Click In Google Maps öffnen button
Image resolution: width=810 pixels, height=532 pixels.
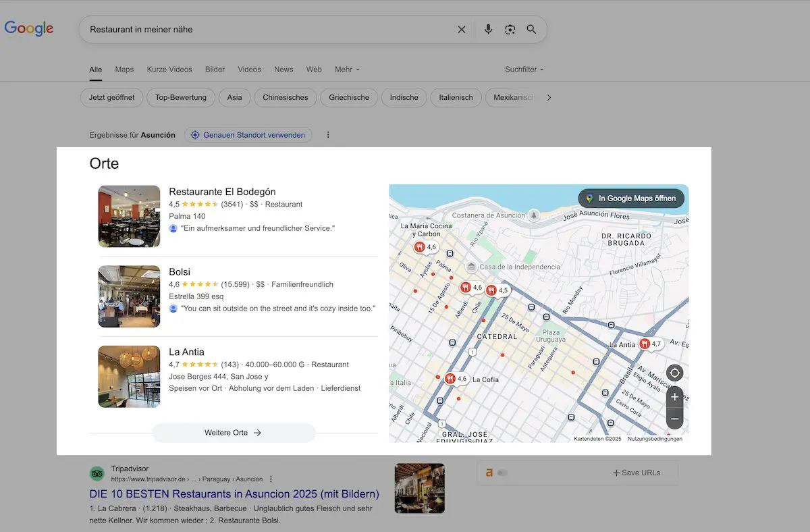[x=631, y=198]
